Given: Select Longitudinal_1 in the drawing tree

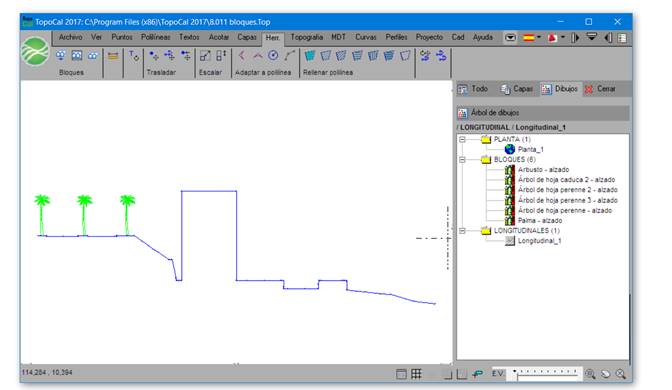Looking at the screenshot, I should pos(539,241).
